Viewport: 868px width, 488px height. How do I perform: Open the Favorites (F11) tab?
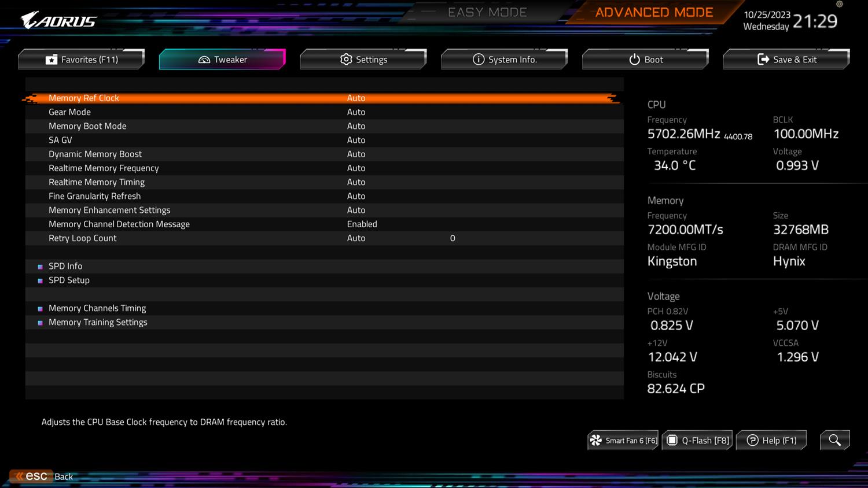(82, 60)
